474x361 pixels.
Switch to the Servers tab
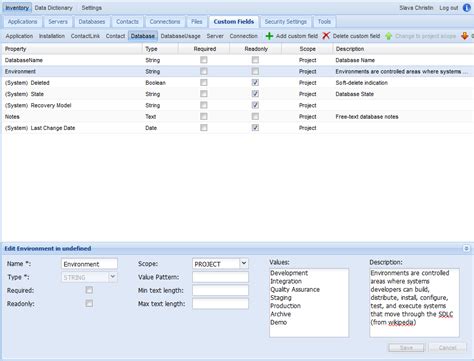coord(58,22)
